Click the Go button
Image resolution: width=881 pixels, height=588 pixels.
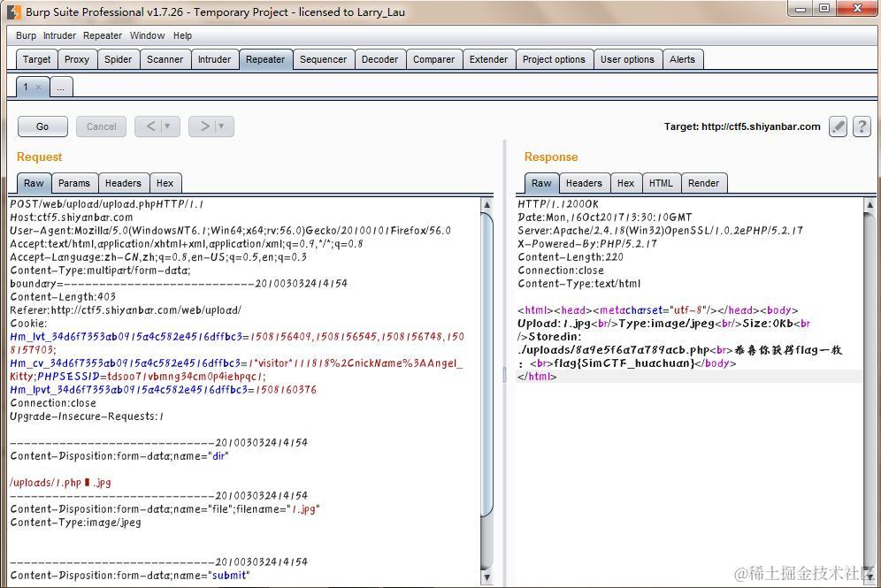point(42,126)
